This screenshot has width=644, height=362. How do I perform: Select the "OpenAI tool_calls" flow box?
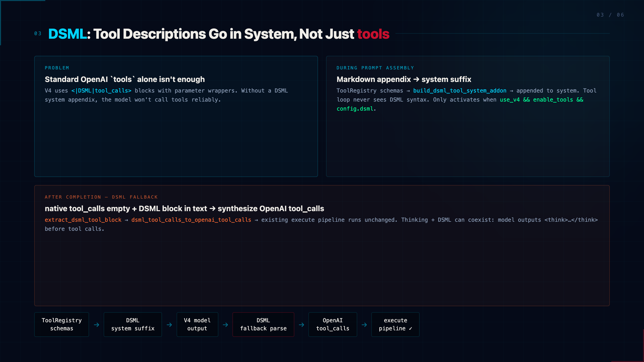(x=333, y=324)
